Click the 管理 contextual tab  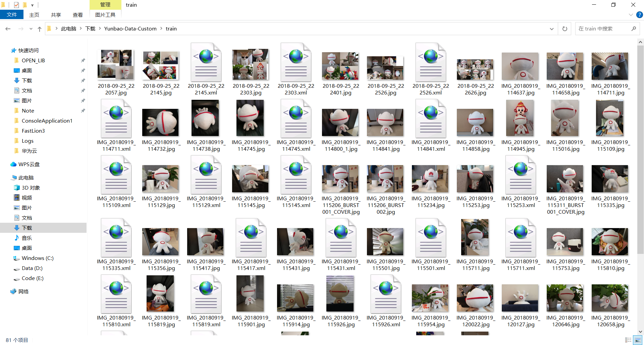coord(105,5)
